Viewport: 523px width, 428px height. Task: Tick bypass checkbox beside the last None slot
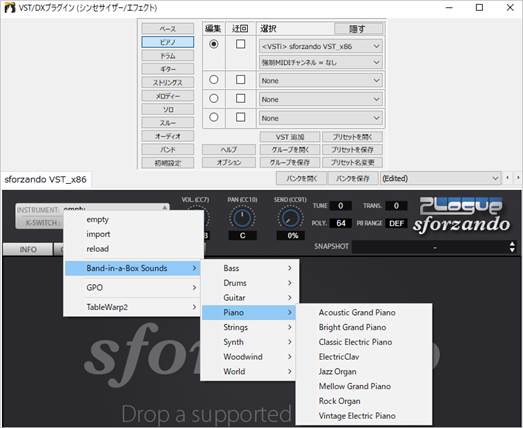click(x=240, y=117)
